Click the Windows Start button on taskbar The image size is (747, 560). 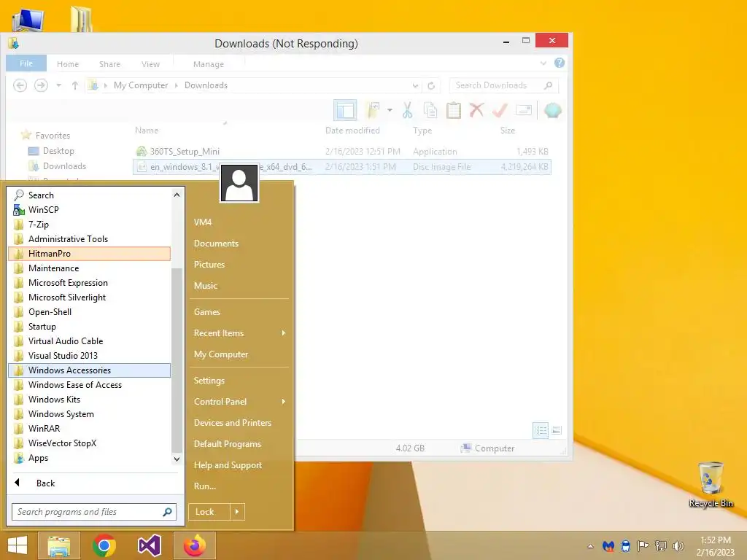(18, 545)
